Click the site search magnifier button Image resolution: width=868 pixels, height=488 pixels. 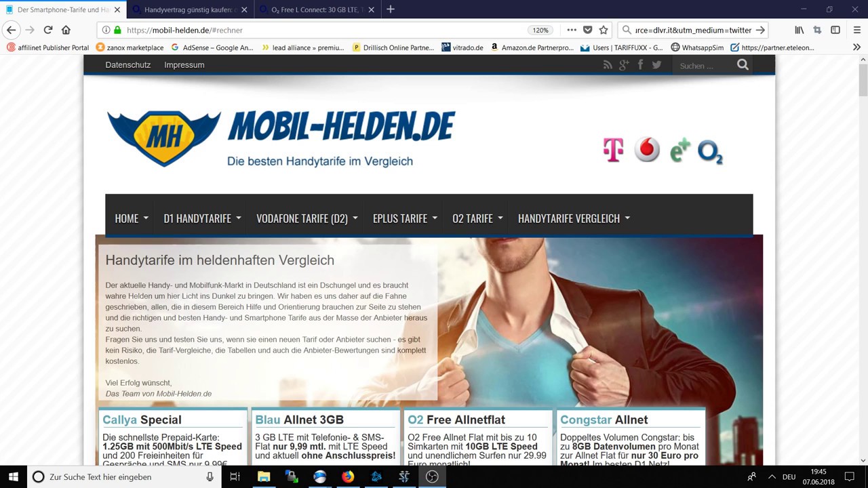[x=743, y=65]
